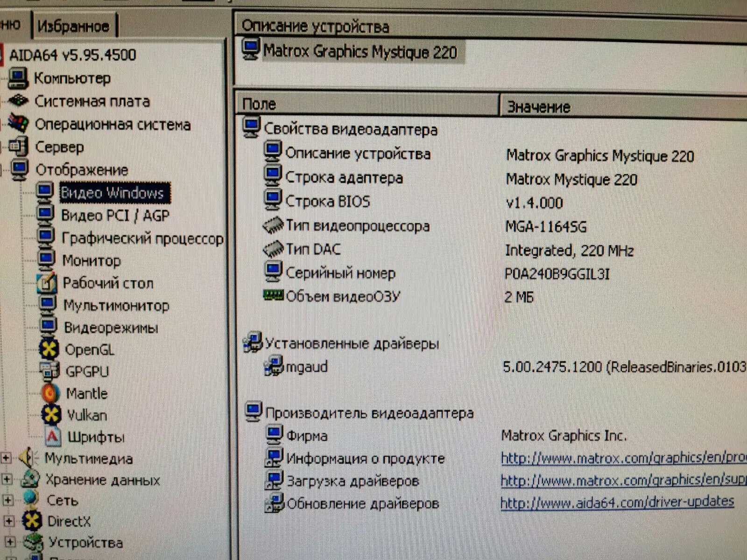This screenshot has height=560, width=747.
Task: Click the Тип видеопроцессора chip icon
Action: [x=274, y=225]
